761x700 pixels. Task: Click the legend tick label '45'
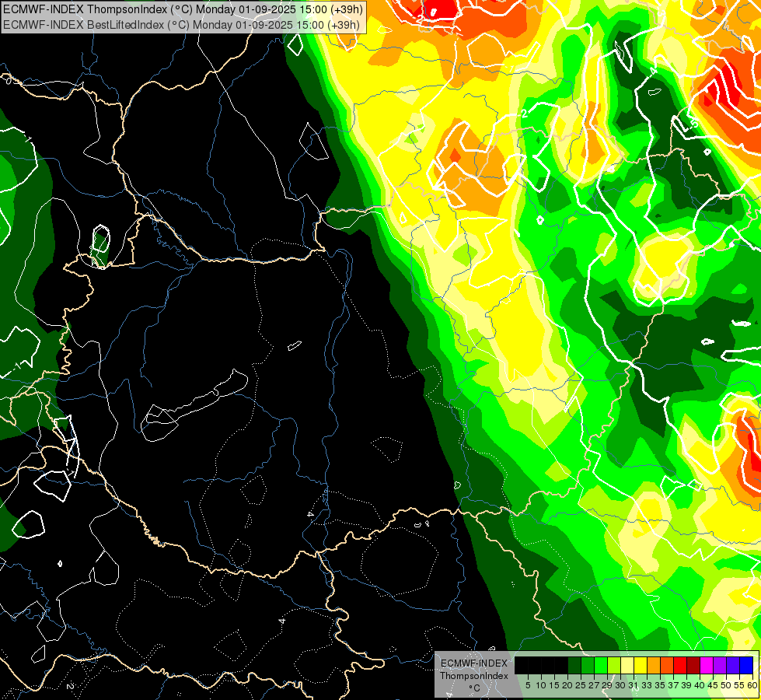click(713, 685)
